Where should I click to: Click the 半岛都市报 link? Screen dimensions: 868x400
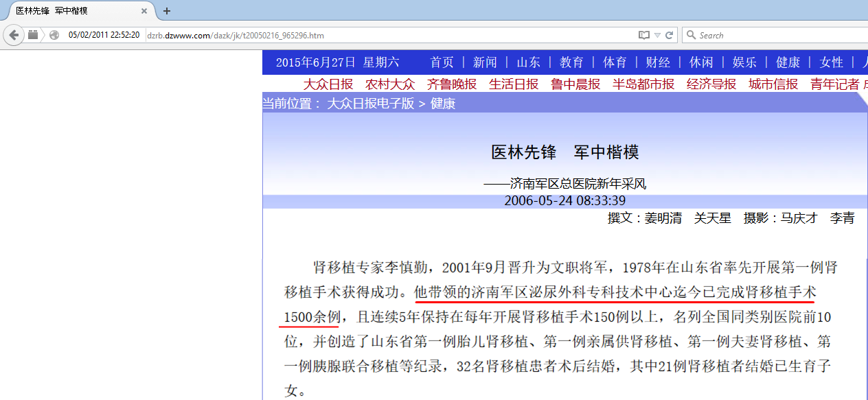[643, 84]
